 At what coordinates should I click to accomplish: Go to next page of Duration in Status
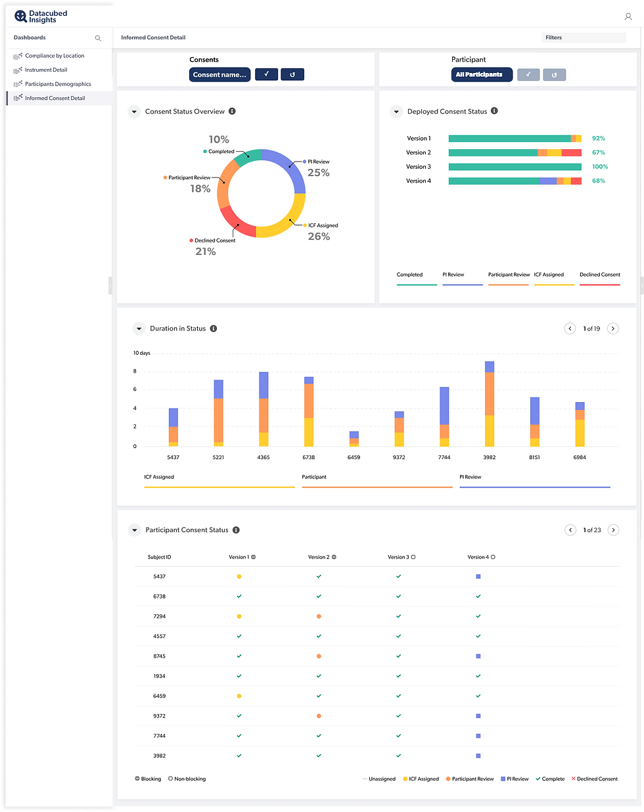coord(613,328)
